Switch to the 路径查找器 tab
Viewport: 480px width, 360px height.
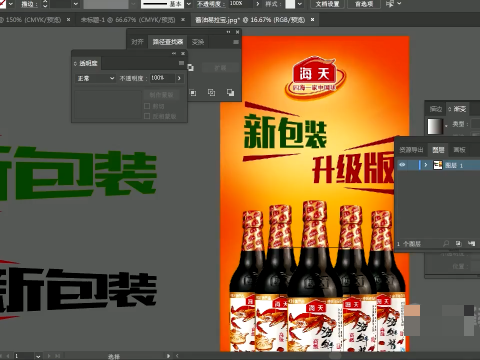pyautogui.click(x=168, y=42)
